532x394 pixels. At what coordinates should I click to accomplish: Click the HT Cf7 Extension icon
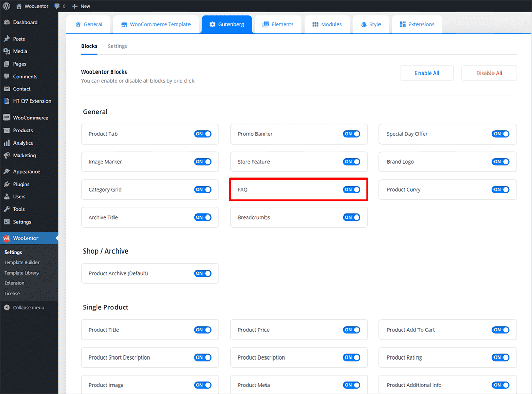point(7,101)
